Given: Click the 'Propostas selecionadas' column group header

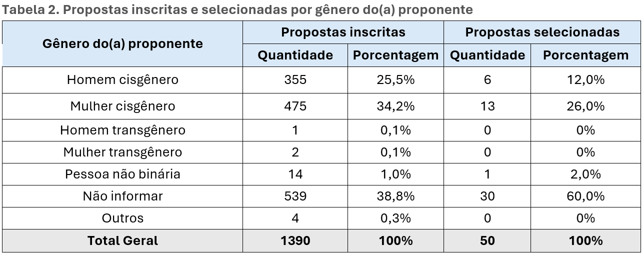Looking at the screenshot, I should pyautogui.click(x=542, y=32).
